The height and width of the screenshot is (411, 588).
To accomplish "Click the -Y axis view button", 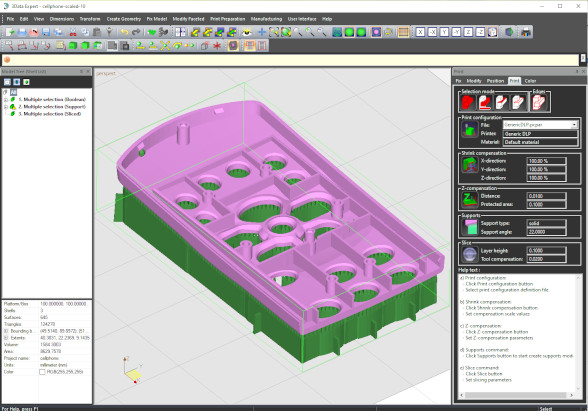I will click(456, 32).
